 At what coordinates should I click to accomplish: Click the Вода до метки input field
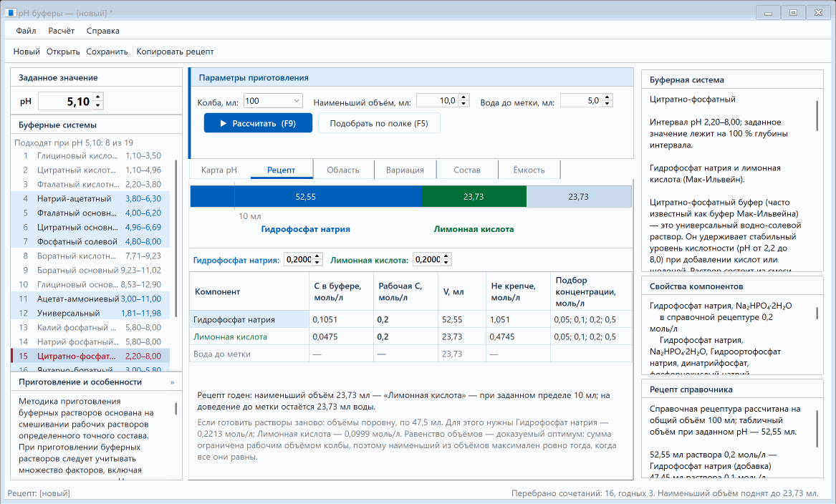(x=581, y=101)
